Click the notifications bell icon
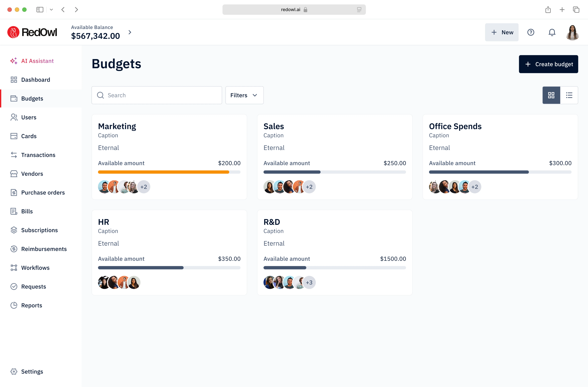This screenshot has width=588, height=387. 552,32
